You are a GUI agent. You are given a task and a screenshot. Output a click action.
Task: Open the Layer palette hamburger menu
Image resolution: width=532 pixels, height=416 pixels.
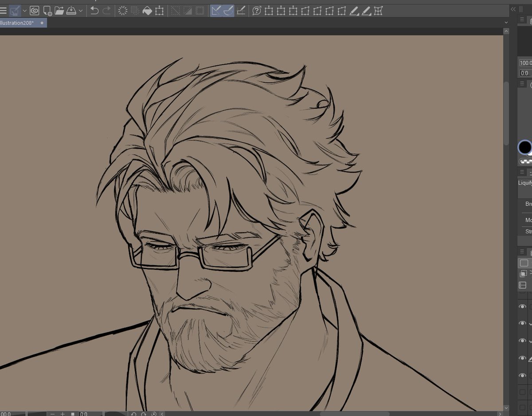point(522,252)
